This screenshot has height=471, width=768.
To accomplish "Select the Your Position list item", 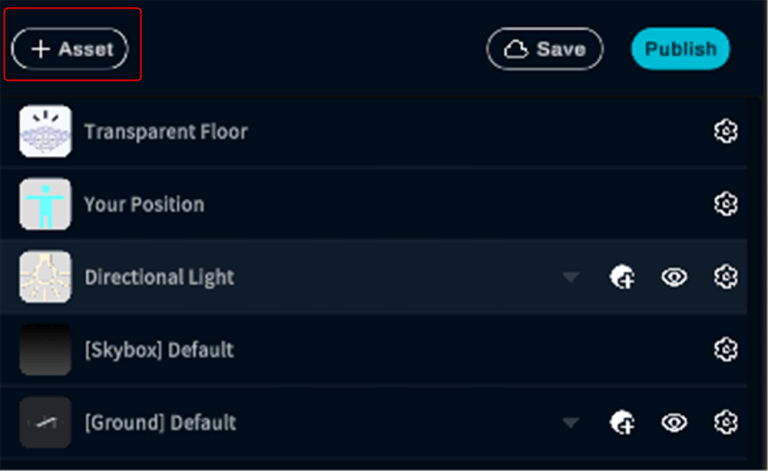I will tap(144, 204).
